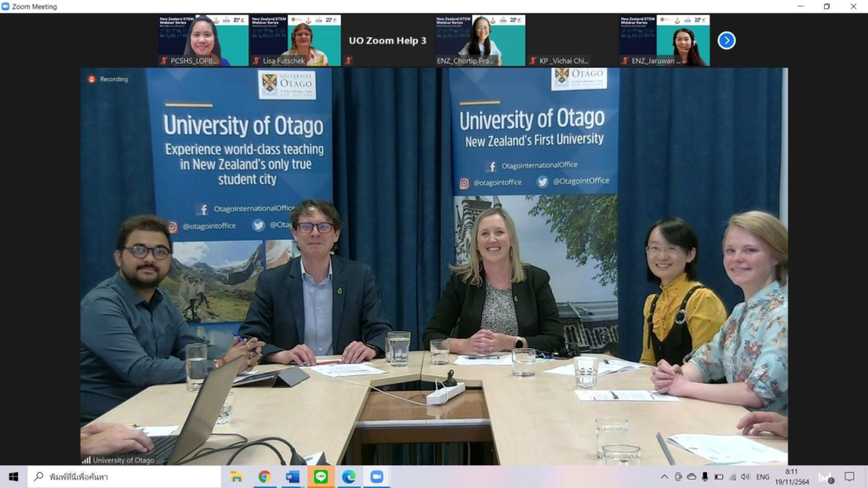Image resolution: width=868 pixels, height=488 pixels.
Task: Open OneDrive cloud tray icon
Action: (692, 476)
